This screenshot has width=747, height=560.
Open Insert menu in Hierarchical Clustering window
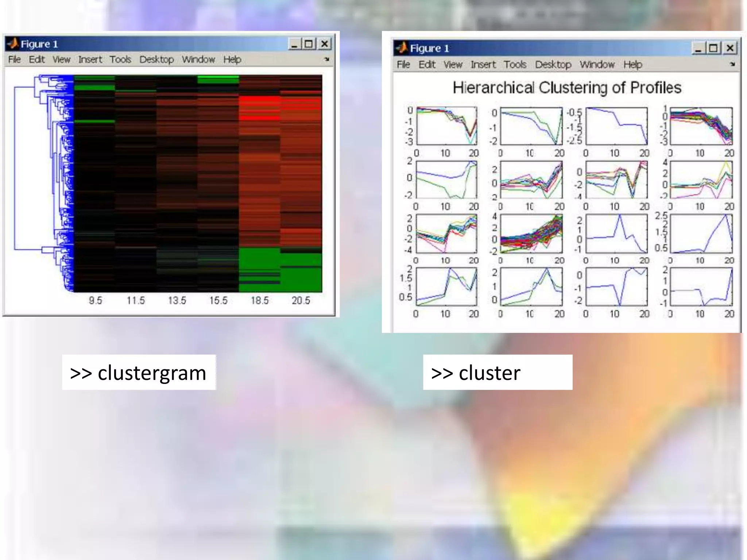coord(483,65)
